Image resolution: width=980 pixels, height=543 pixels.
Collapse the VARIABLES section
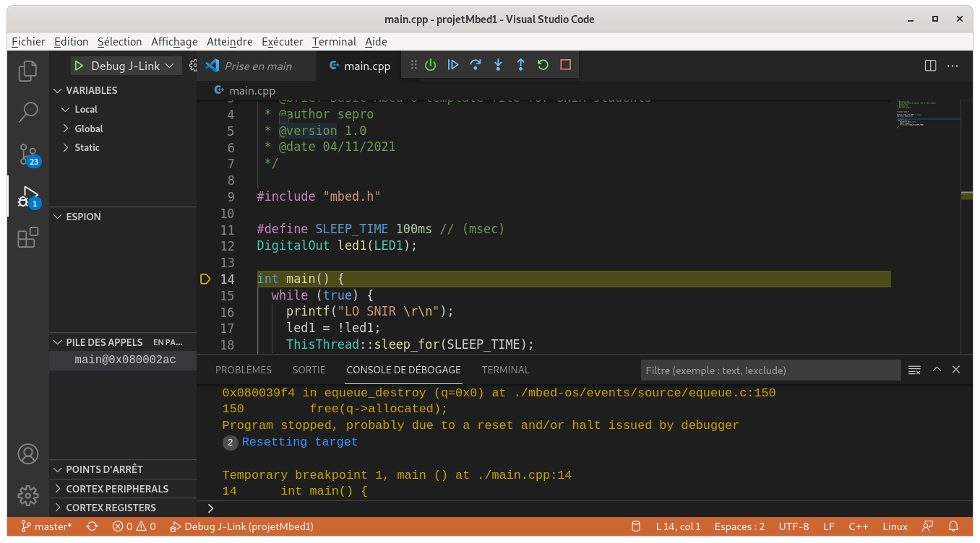(x=123, y=90)
